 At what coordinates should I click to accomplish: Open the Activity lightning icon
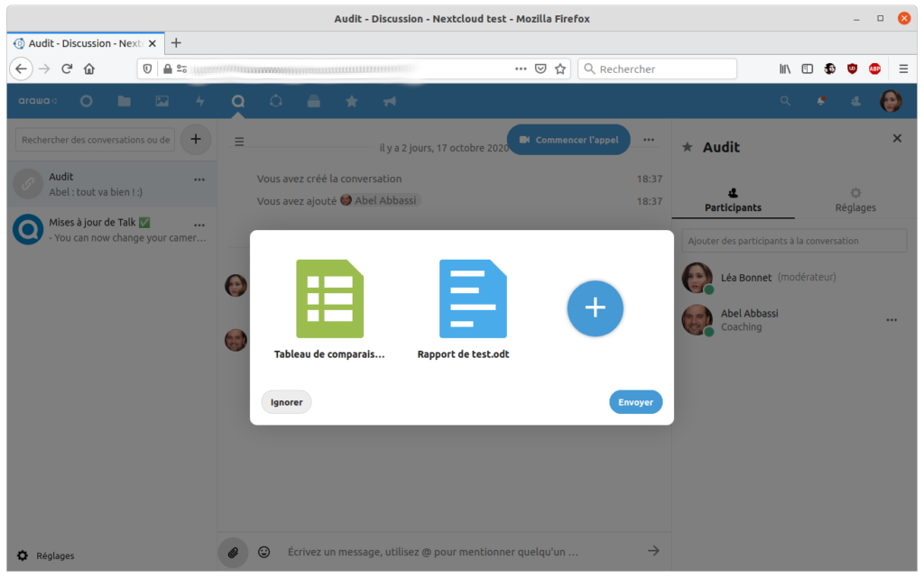(200, 101)
